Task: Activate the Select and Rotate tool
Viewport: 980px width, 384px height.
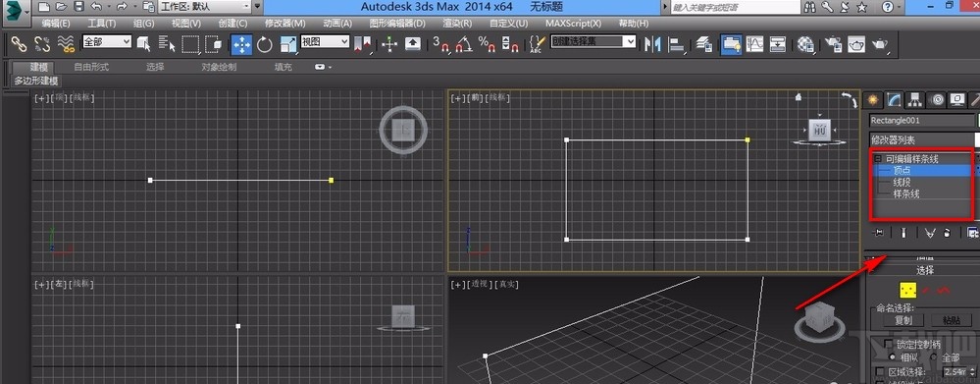Action: [x=265, y=44]
